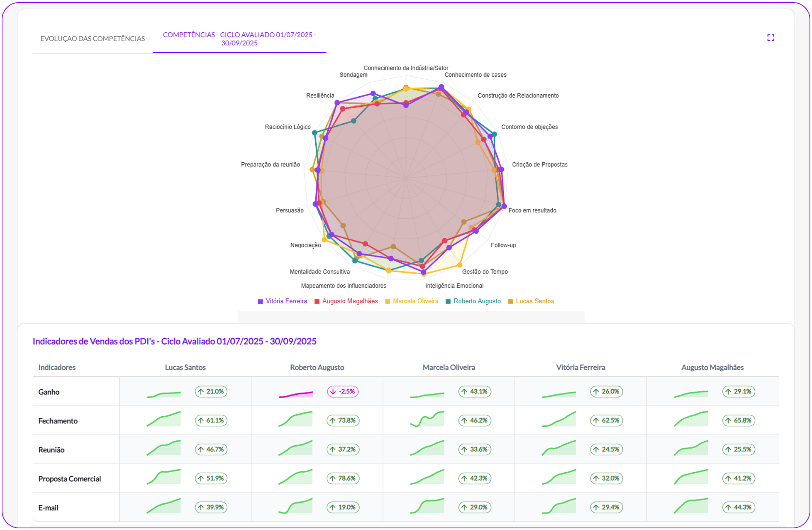Click Augusto Magalhães 44.3% E-mail badge

click(x=738, y=507)
